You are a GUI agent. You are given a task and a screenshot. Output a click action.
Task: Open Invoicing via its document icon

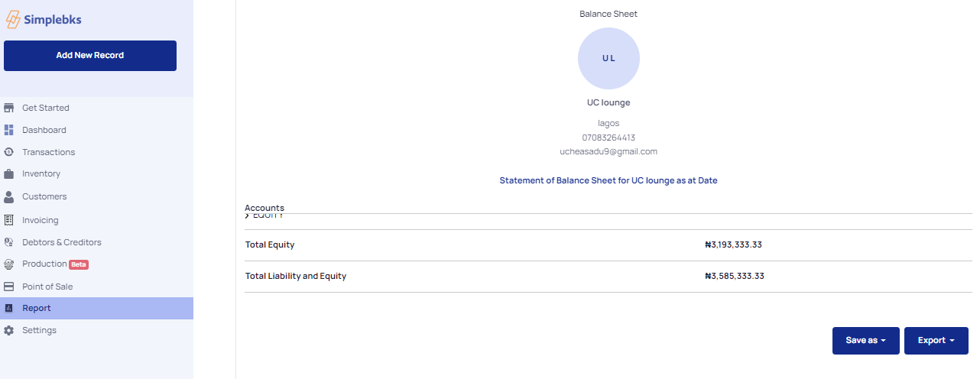click(x=9, y=220)
